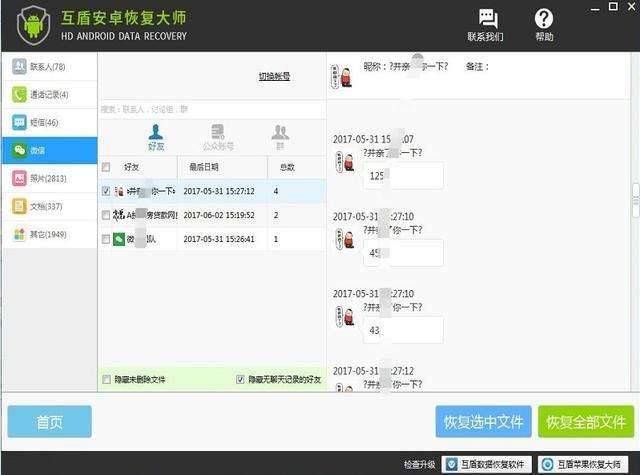This screenshot has height=475, width=640.
Task: Click the 好友 column header
Action: point(131,167)
